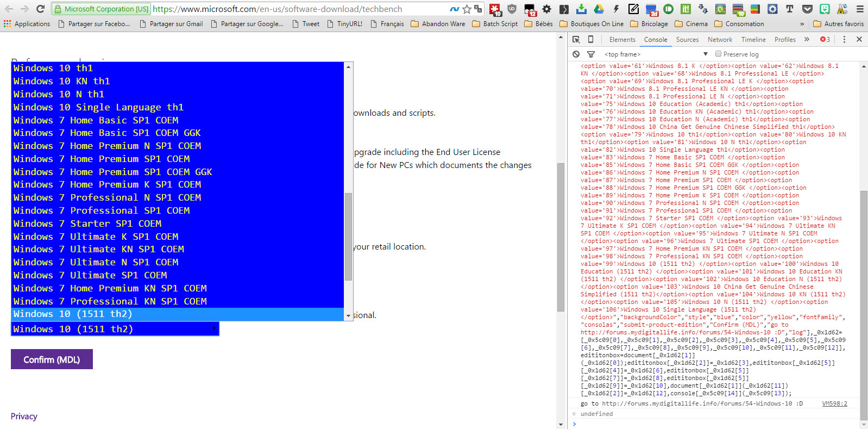Select Windows 7 Home Premium KN SP1 COEM
Viewport: 868px width, 429px height.
point(178,288)
